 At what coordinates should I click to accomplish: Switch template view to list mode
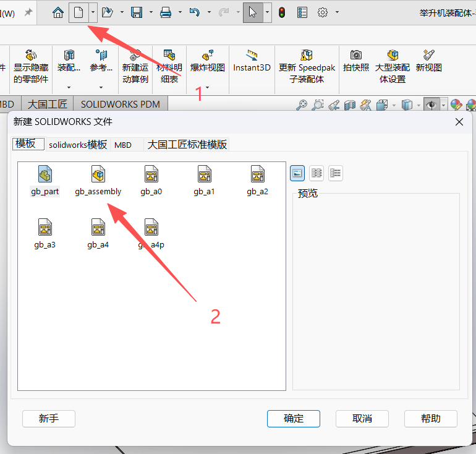coord(317,174)
